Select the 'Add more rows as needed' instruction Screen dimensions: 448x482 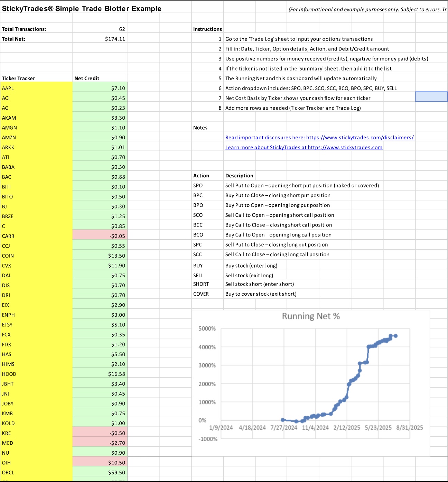pyautogui.click(x=293, y=108)
